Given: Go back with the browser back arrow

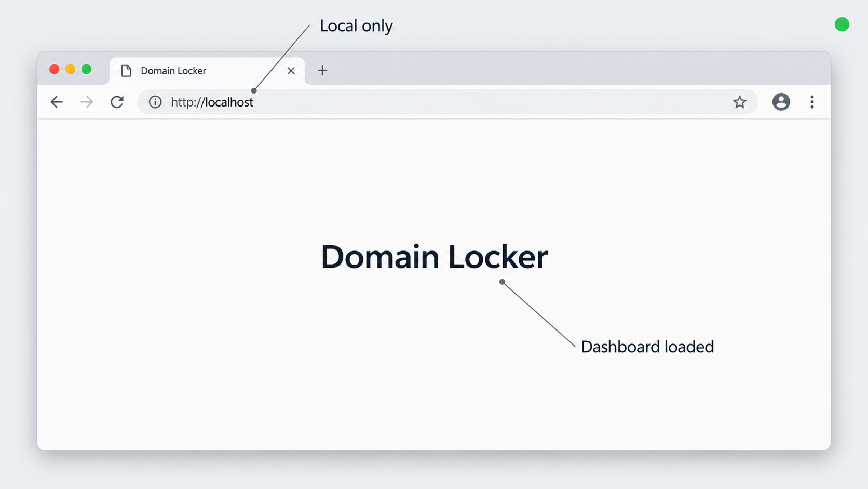Looking at the screenshot, I should (57, 102).
